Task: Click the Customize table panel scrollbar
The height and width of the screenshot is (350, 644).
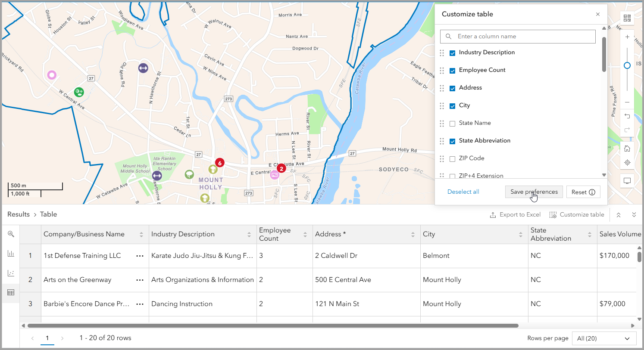Action: 604,55
